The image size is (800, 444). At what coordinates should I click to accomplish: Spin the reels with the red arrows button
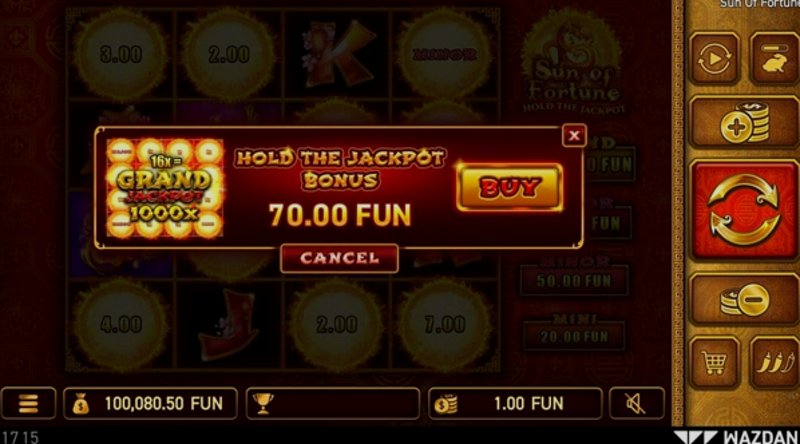coord(744,210)
